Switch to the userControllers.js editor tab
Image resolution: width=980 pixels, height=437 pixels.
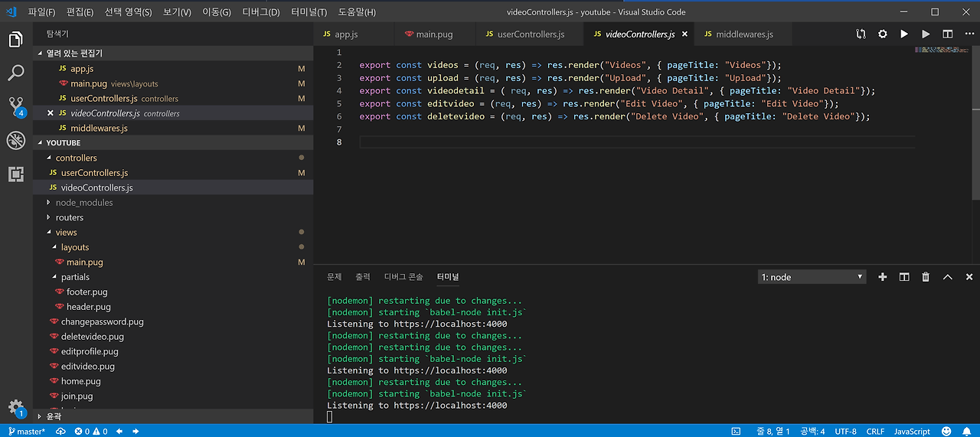click(530, 34)
